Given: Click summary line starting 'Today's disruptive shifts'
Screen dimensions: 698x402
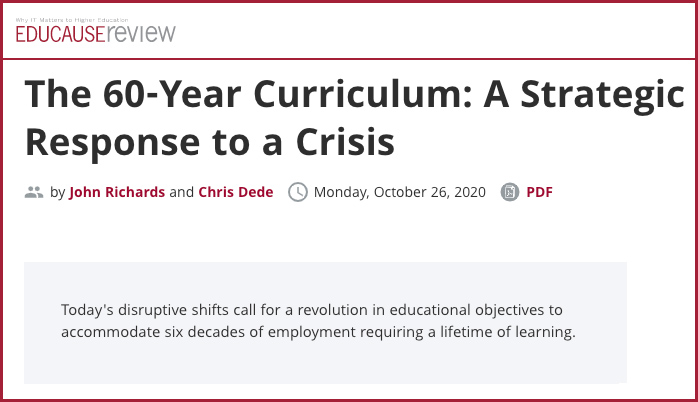Looking at the screenshot, I should pyautogui.click(x=312, y=309).
